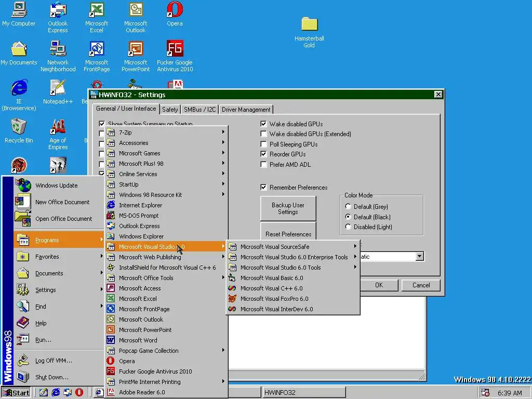Launch Microsoft Visual FoxPro 6.0 from submenu
The height and width of the screenshot is (399, 532).
294,299
